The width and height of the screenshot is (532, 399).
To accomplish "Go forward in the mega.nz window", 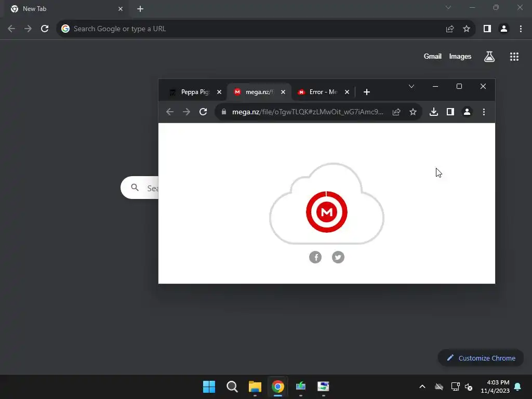I will (x=187, y=112).
